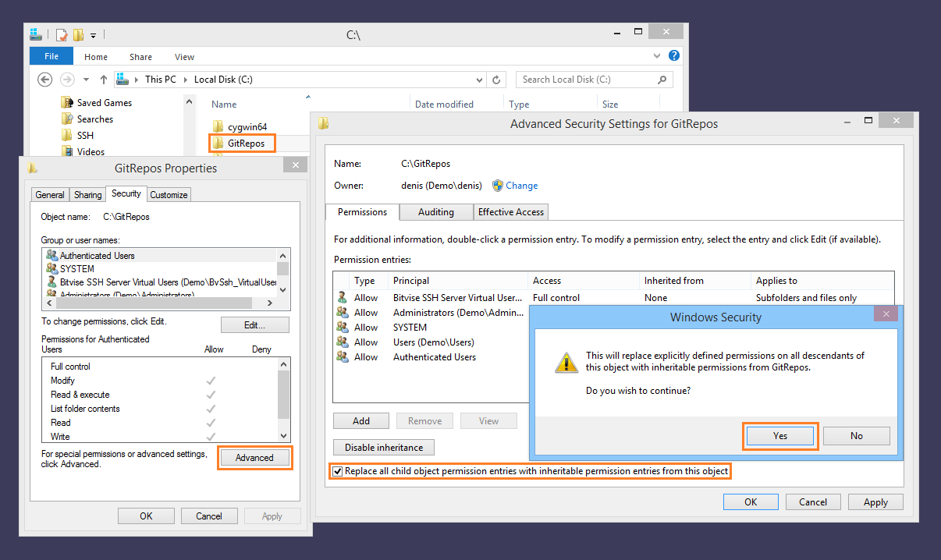Select the cygwin64 folder icon
The height and width of the screenshot is (560, 941).
tap(218, 126)
